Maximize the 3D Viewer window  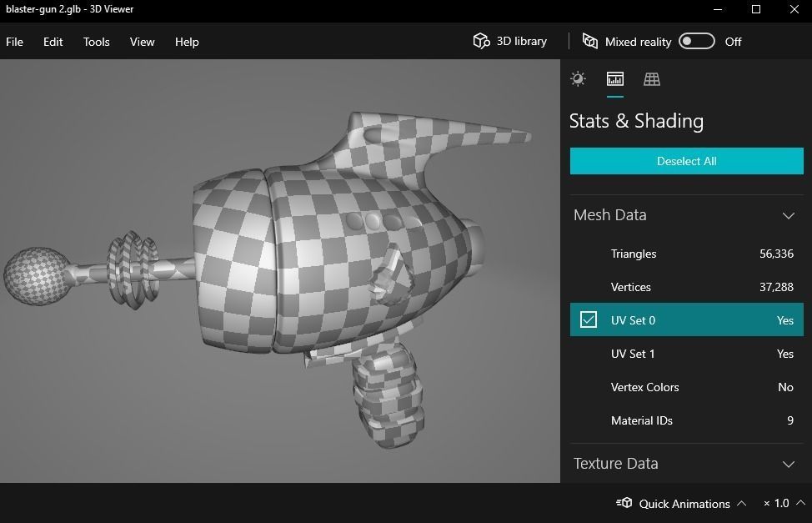(755, 9)
